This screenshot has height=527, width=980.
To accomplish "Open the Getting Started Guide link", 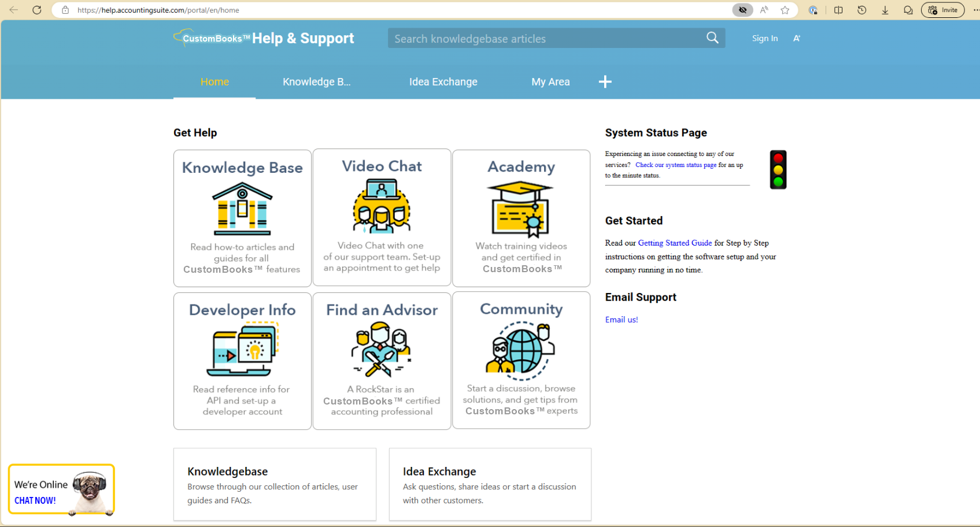I will [x=675, y=243].
